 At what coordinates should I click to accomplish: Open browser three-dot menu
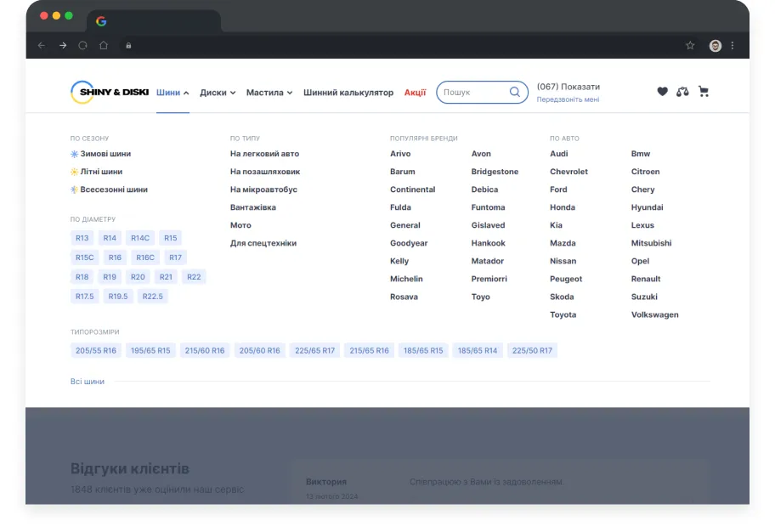[x=733, y=46]
